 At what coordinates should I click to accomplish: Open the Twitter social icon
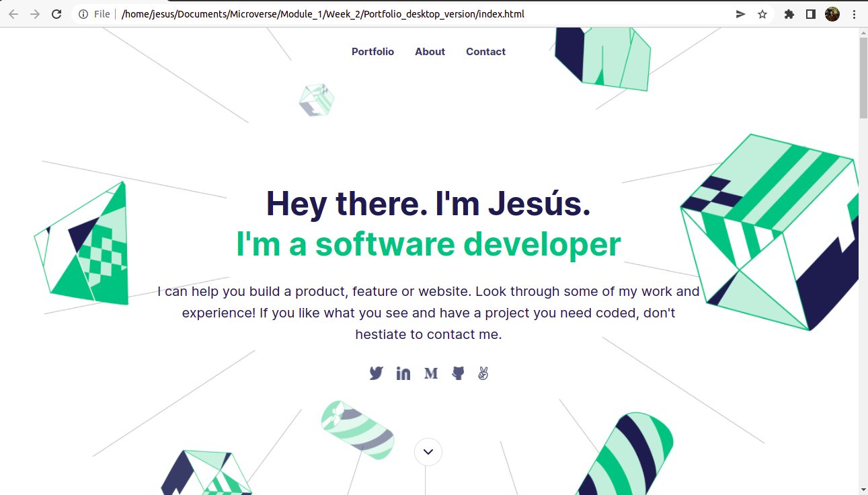click(376, 373)
